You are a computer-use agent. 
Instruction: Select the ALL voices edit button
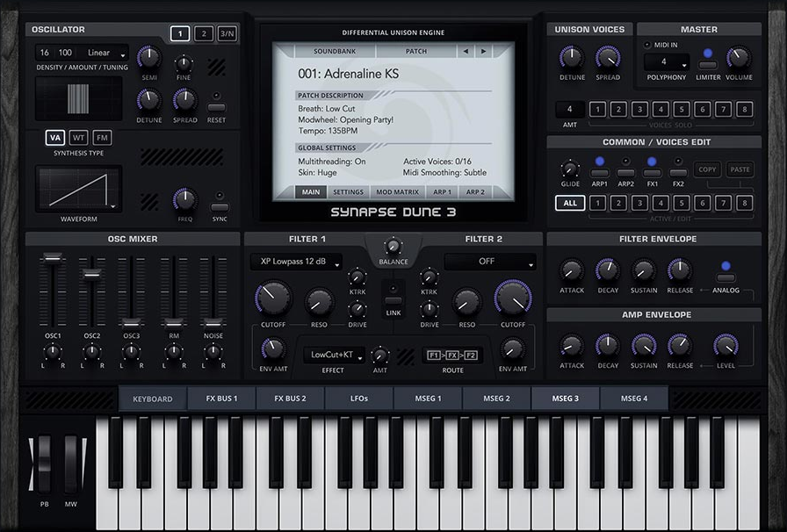570,204
